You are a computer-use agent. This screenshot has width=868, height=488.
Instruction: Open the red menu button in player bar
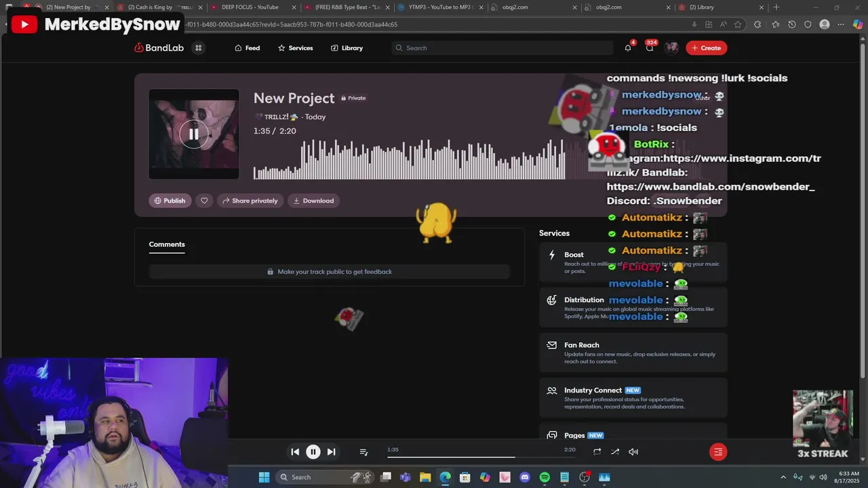click(x=718, y=452)
